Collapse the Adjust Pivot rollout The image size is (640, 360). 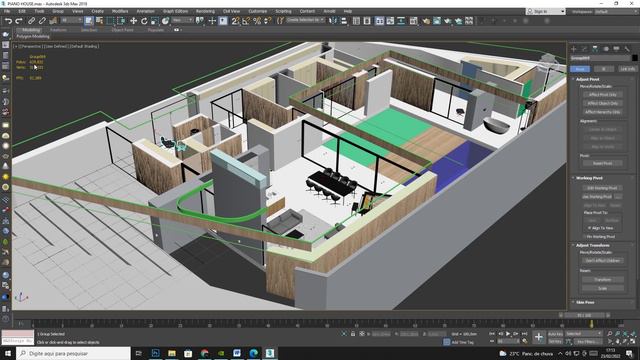point(587,79)
